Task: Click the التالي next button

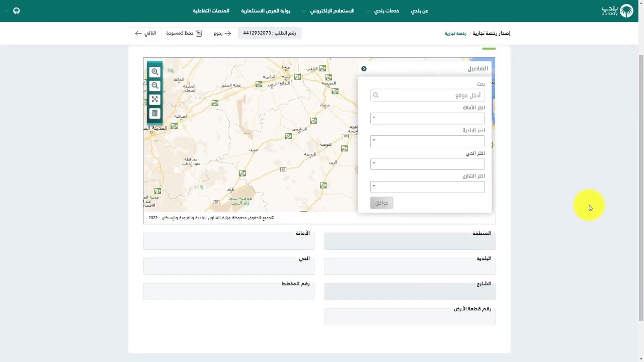Action: pos(145,33)
